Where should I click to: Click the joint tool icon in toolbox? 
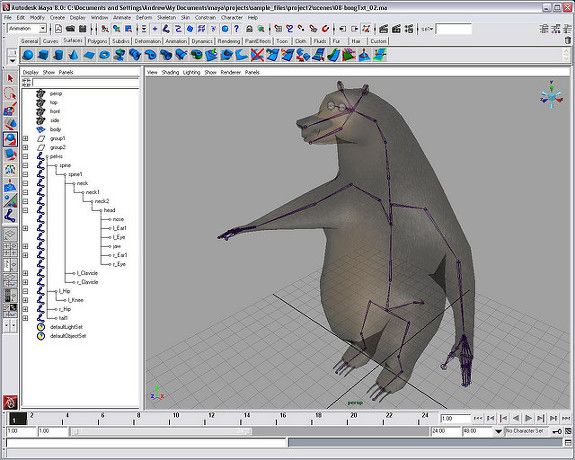click(x=10, y=216)
